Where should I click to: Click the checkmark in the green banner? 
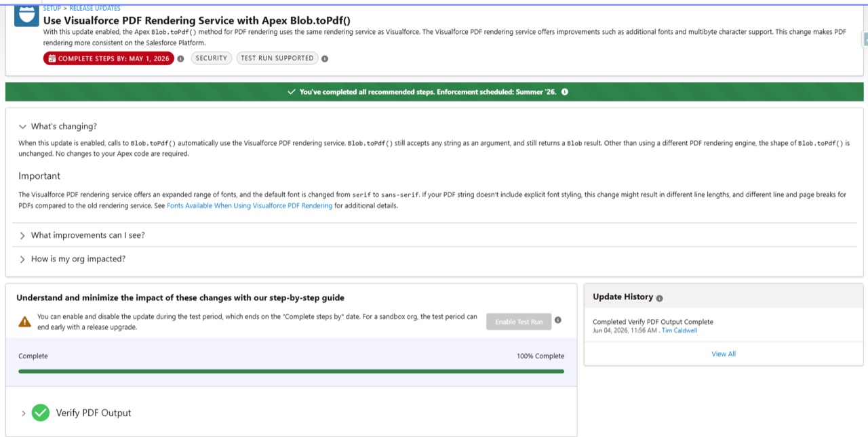coord(291,92)
